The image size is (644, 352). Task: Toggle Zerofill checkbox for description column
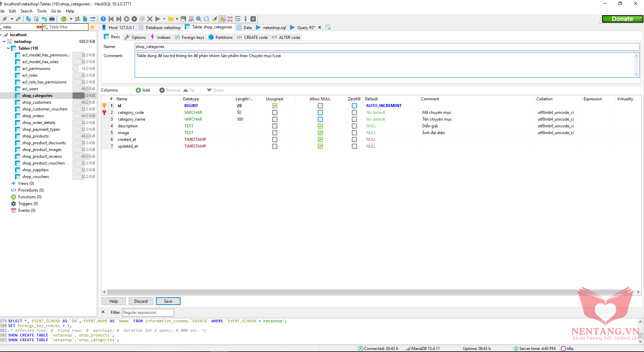tap(354, 126)
